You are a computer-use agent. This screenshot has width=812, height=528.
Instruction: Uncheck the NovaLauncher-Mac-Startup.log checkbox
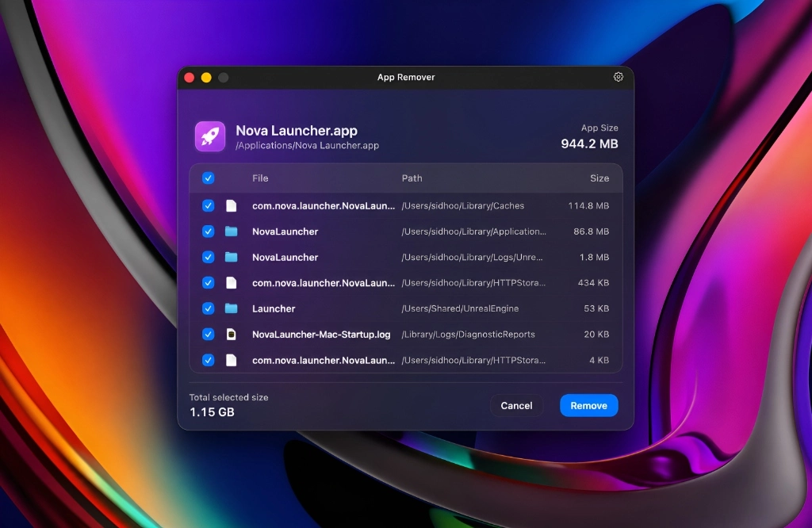coord(209,335)
